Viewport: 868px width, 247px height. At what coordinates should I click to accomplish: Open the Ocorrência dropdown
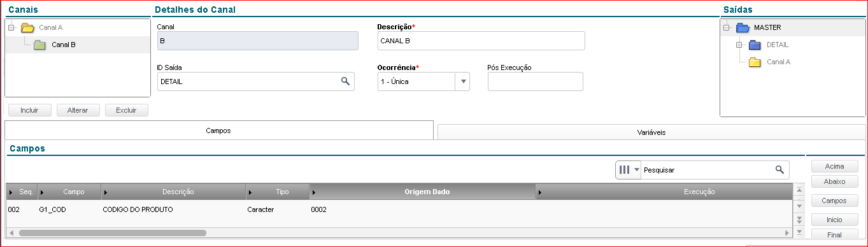pos(463,81)
